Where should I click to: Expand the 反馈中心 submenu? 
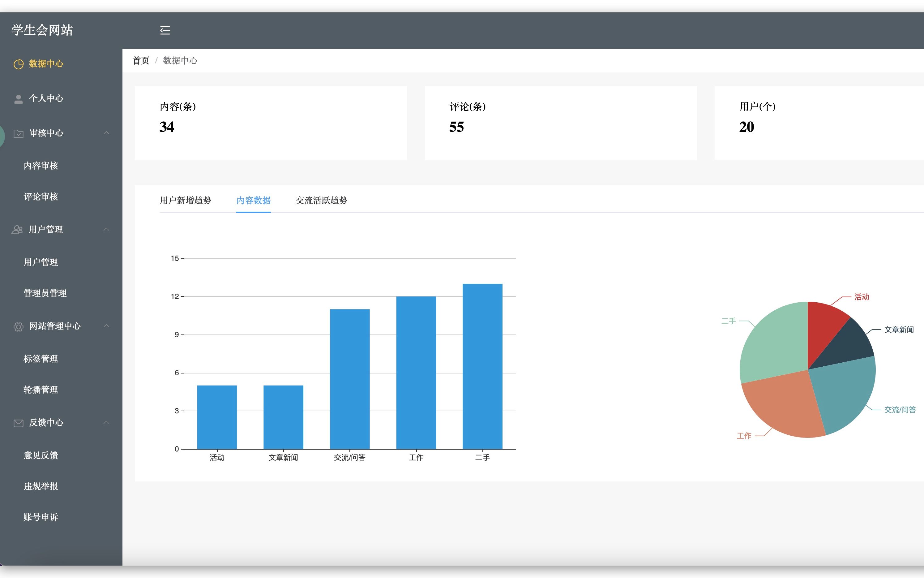pos(60,421)
